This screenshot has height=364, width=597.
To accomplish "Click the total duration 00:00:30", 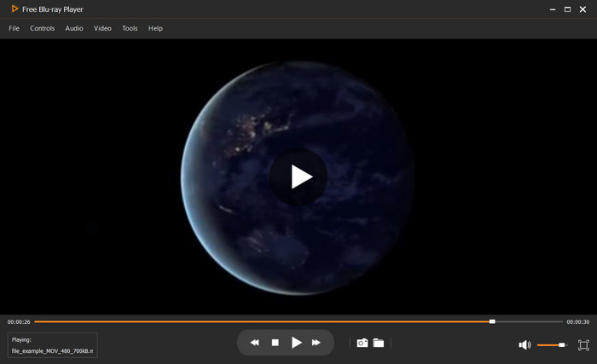I will 578,321.
